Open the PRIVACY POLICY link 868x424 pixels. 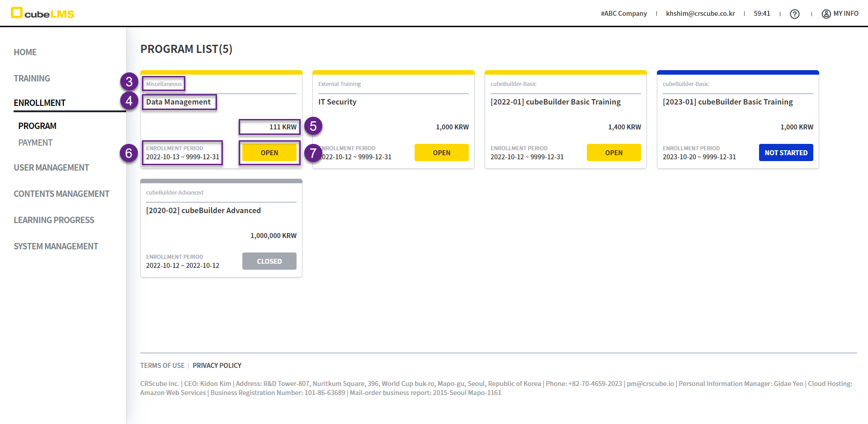point(217,365)
